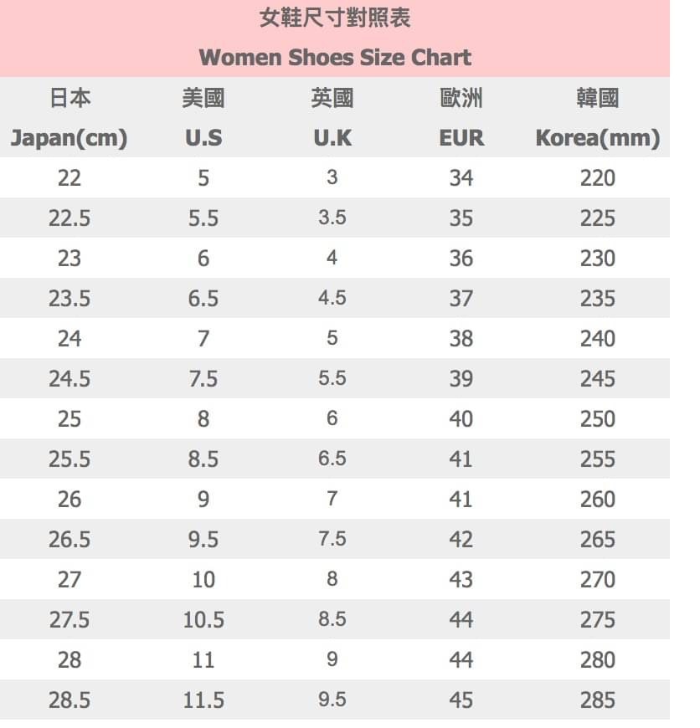
Task: Click the 日本 header label
Action: [69, 99]
